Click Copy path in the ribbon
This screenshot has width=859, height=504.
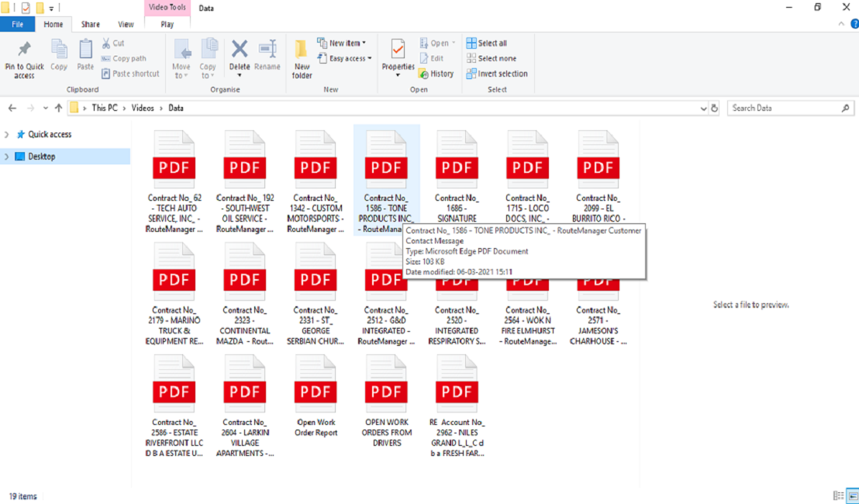(x=124, y=58)
